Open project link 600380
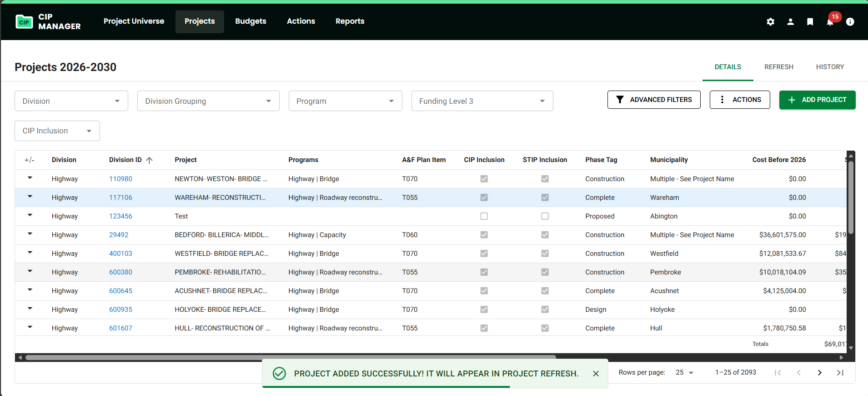 pos(120,272)
